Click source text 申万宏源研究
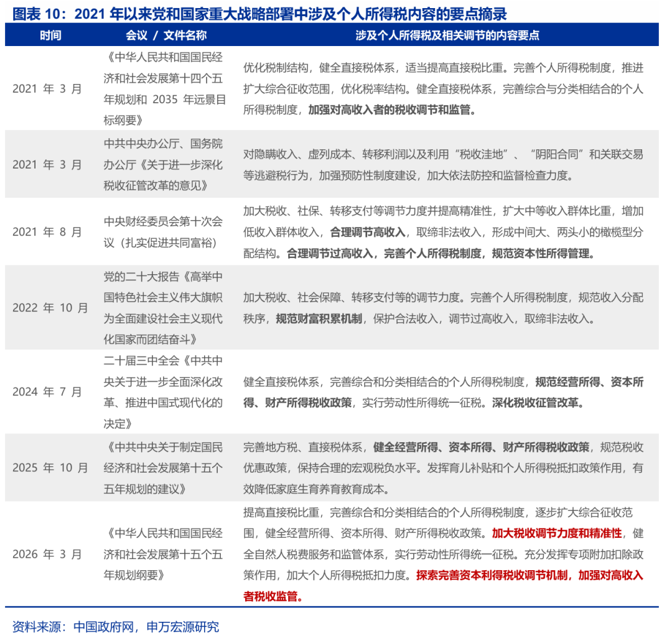 [182, 626]
